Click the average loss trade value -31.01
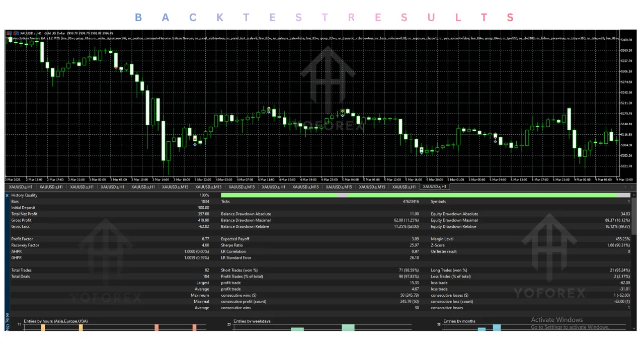The image size is (644, 362). click(x=624, y=289)
